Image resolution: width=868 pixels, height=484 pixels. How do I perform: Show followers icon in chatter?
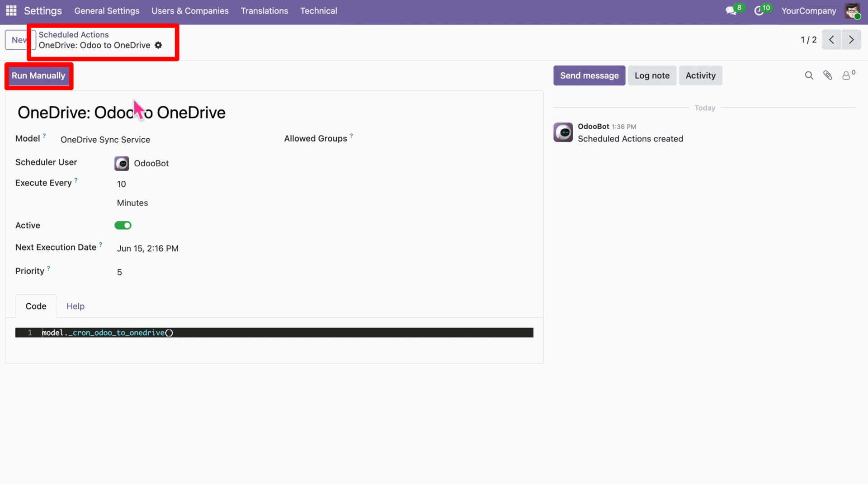(846, 75)
